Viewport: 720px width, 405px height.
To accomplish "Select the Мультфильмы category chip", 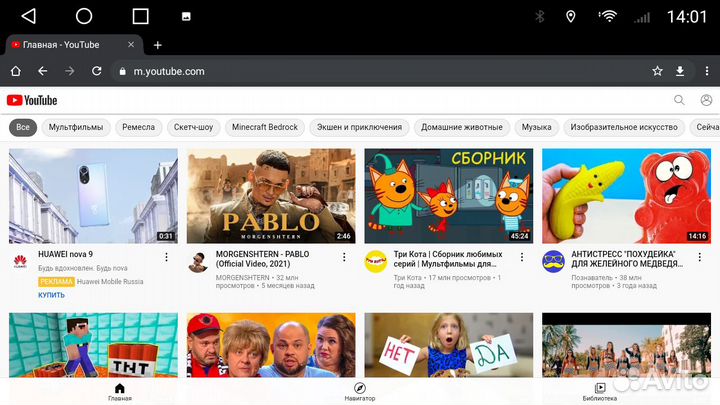I will click(x=76, y=127).
